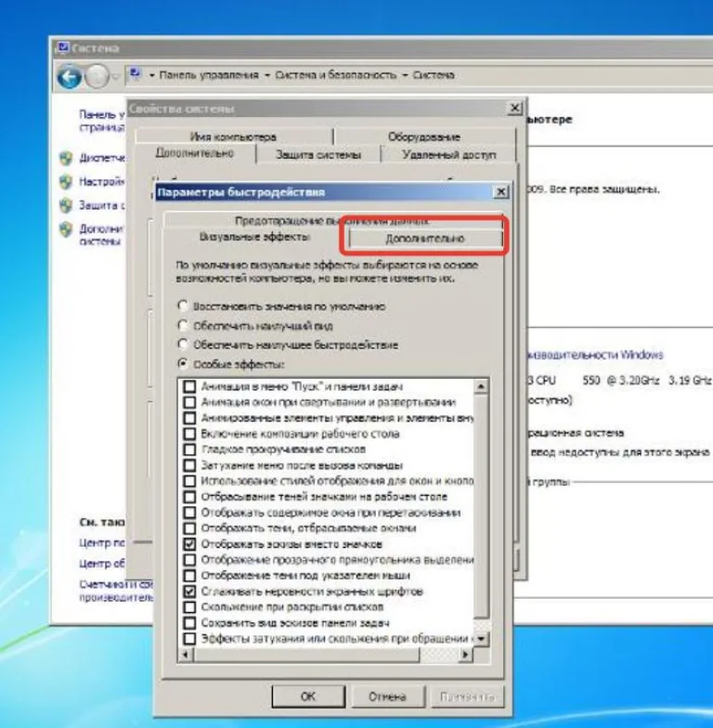713x728 pixels.
Task: Click the vertical scrollbar thumb of effects list
Action: click(481, 506)
